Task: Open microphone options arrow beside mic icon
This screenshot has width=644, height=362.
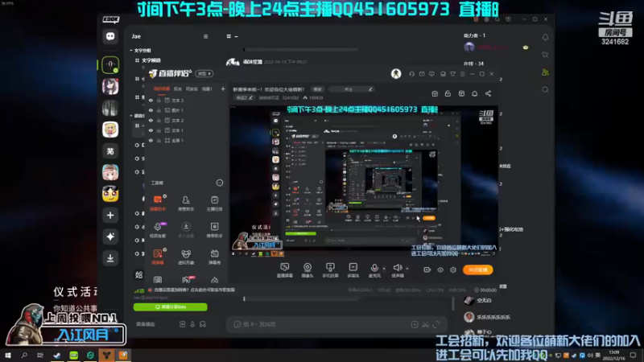Action: coord(384,269)
